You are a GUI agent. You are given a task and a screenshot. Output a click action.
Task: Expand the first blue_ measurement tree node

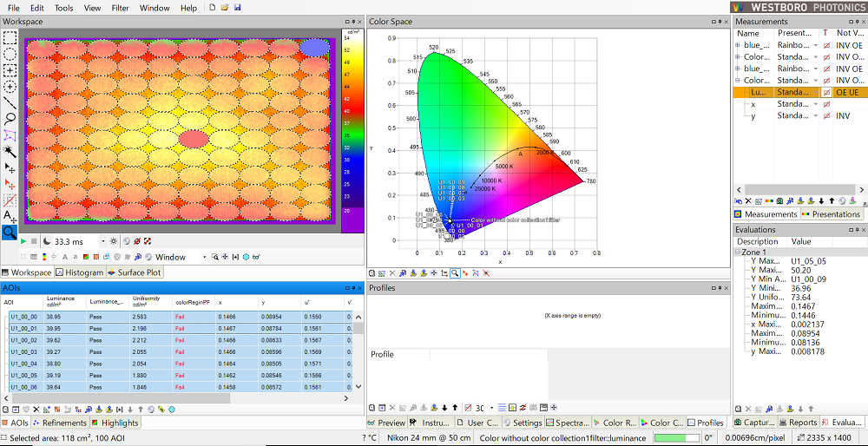[x=738, y=45]
